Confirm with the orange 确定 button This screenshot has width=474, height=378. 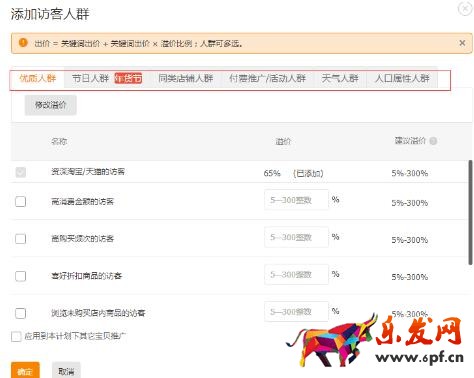point(25,370)
